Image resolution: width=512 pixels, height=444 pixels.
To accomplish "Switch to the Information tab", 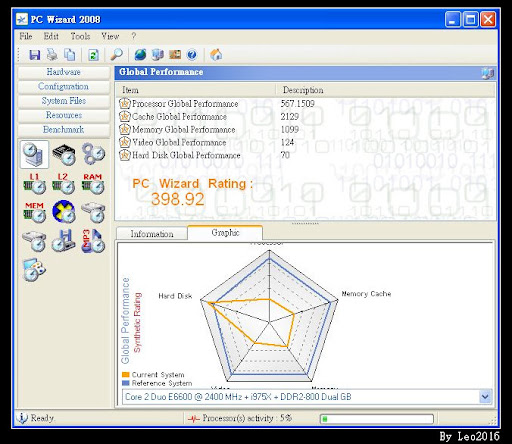I will (152, 234).
